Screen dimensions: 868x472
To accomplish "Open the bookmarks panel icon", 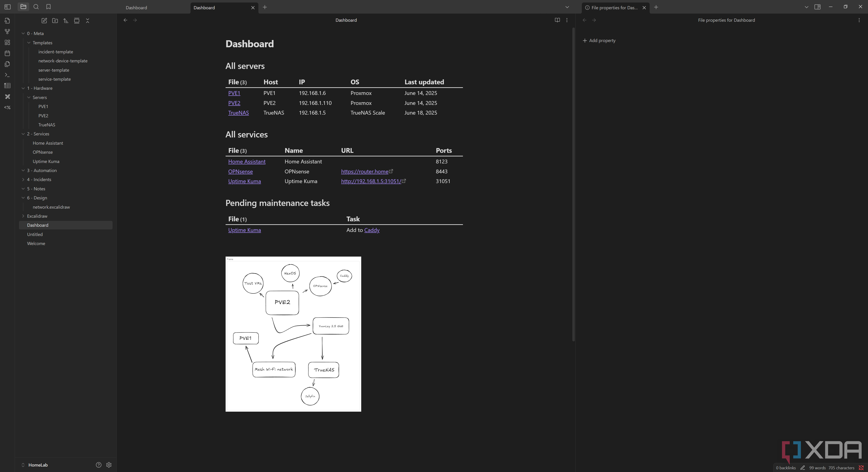I will pos(49,7).
